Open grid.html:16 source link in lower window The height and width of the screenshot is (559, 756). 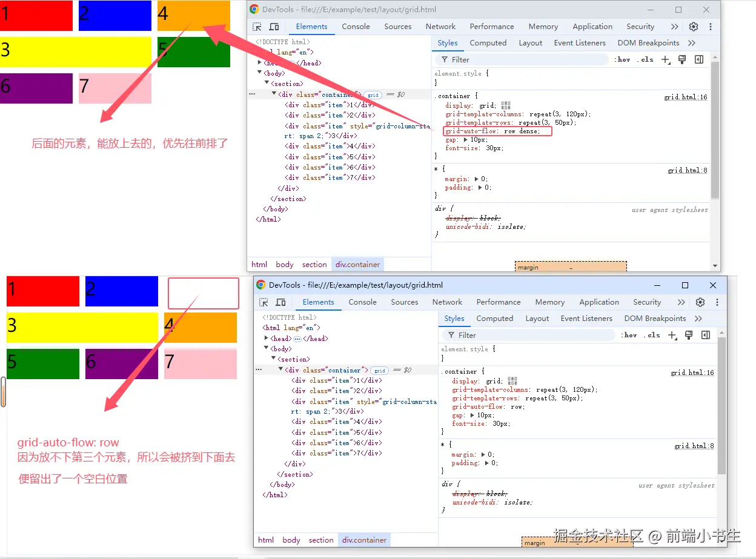692,372
